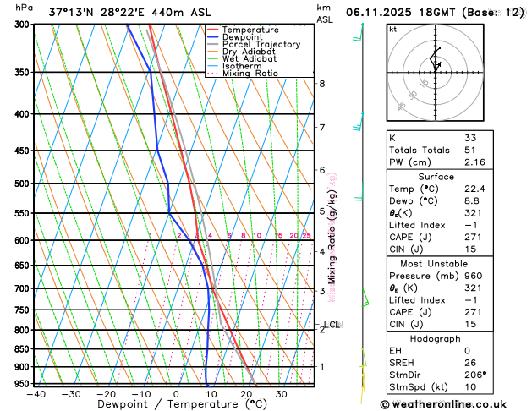Click the hodograph arrow tip

click(440, 63)
